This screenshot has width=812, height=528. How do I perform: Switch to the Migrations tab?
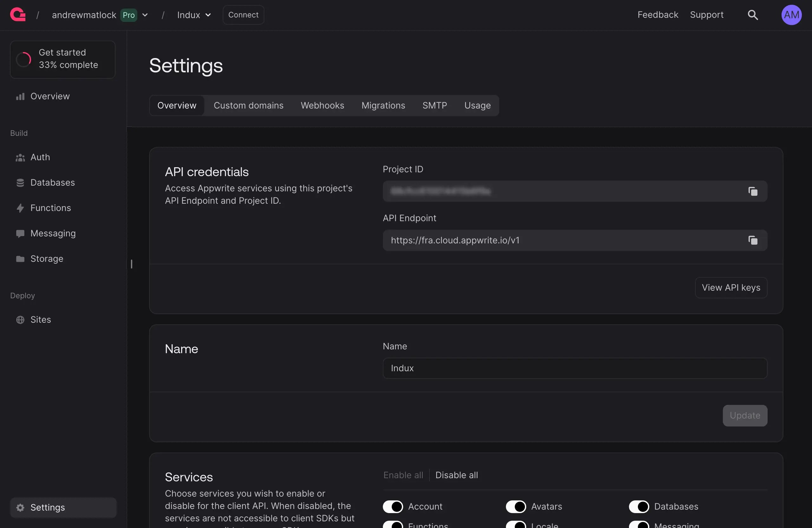[x=383, y=105]
